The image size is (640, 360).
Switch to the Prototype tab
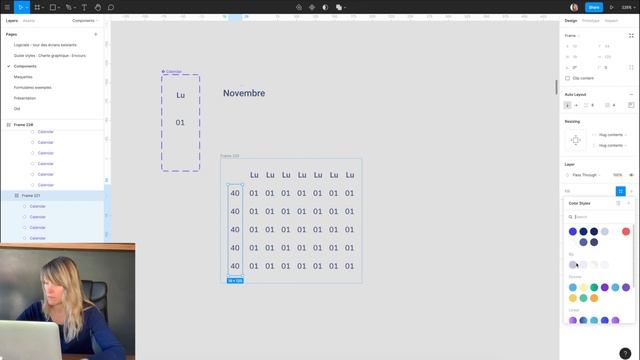coord(591,21)
